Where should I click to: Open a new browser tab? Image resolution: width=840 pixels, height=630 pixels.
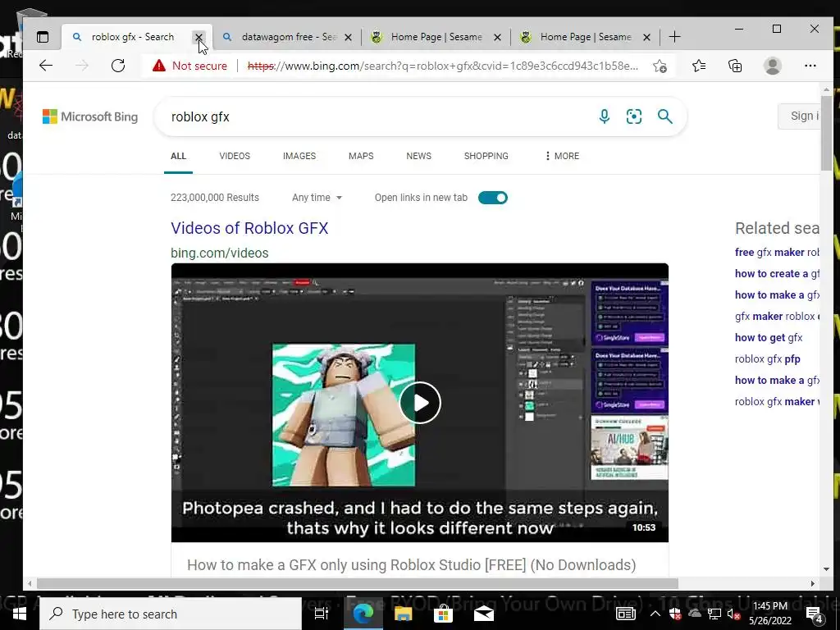coord(674,37)
